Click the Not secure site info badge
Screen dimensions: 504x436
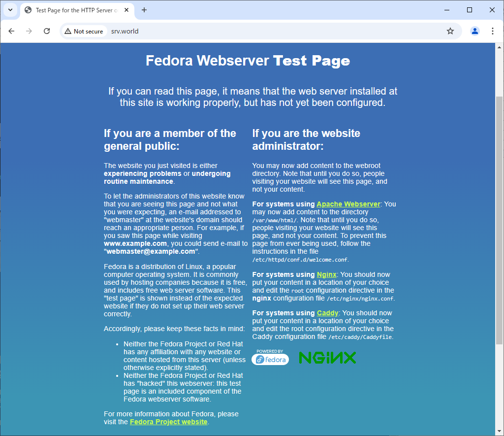point(84,31)
